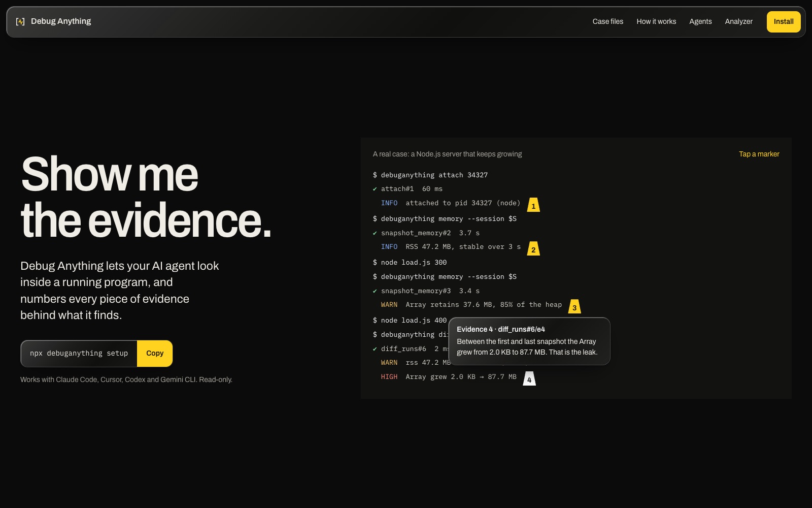Click the '$ node load.js 300' command
This screenshot has width=812, height=508.
coord(410,262)
